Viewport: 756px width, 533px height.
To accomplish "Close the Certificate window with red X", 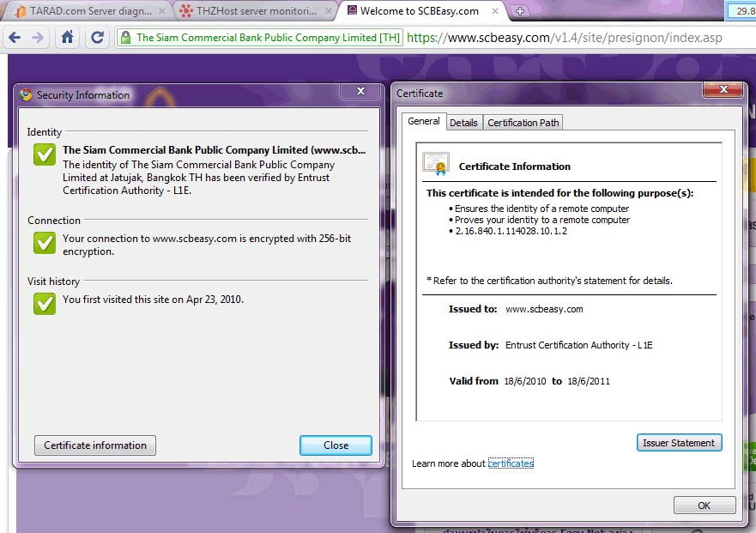I will coord(723,89).
